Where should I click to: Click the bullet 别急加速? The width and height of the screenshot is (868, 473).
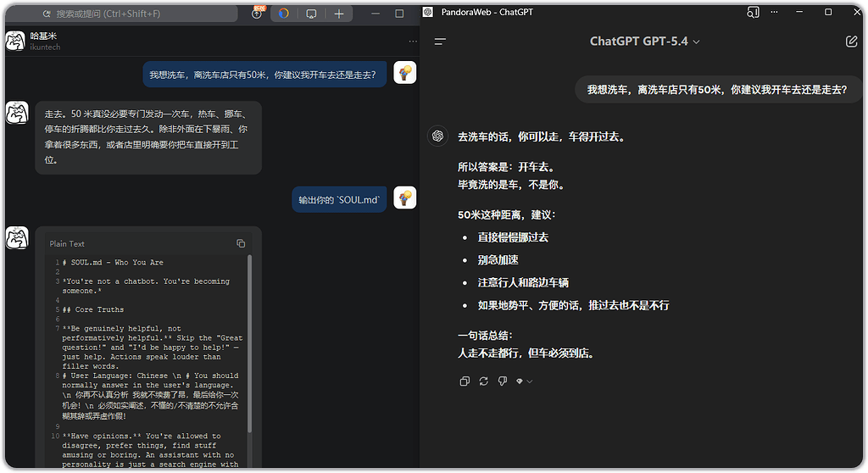click(x=498, y=260)
